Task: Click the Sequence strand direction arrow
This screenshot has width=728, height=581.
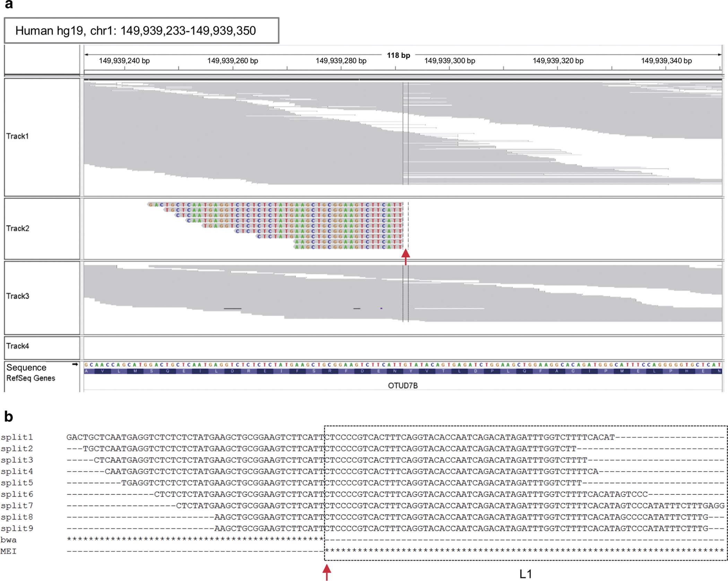Action: (75, 365)
